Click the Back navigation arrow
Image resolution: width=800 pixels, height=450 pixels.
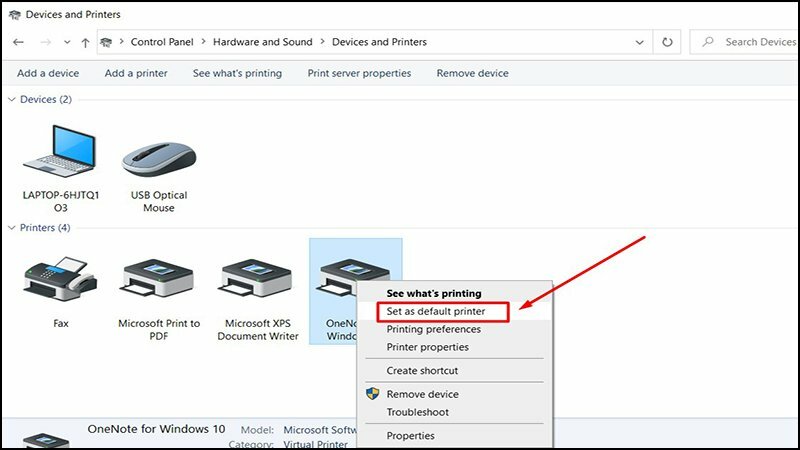point(19,42)
